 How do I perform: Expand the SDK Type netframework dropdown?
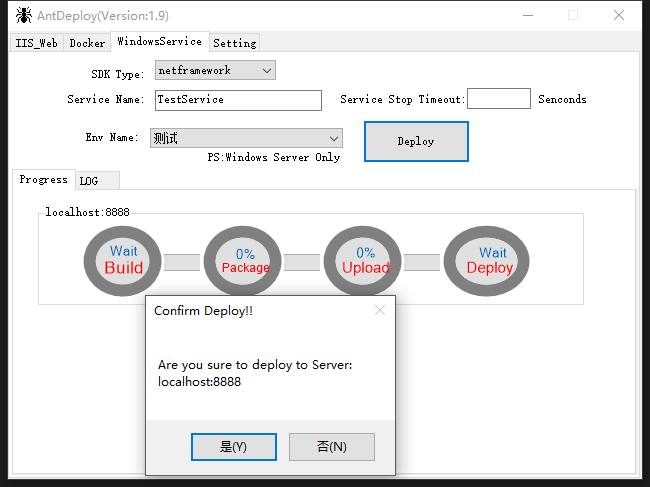(215, 70)
